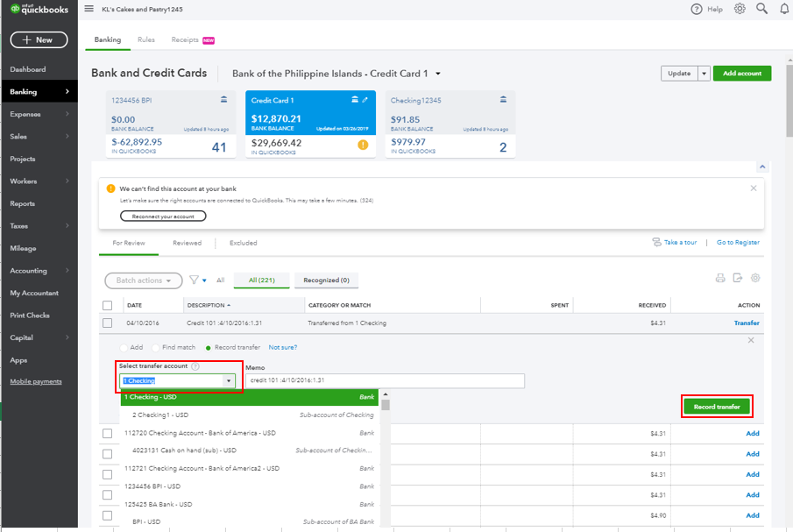Open transfer account combo box arrow
The width and height of the screenshot is (793, 532).
coord(229,380)
